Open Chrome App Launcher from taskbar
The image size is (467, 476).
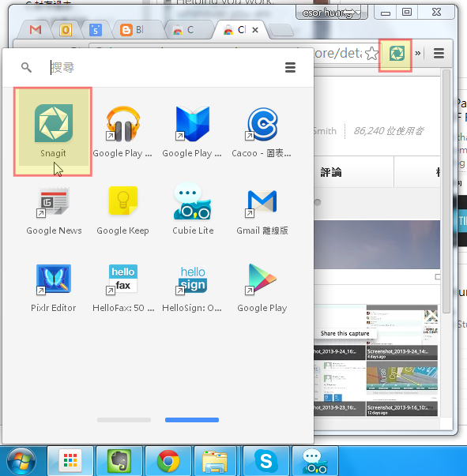point(70,462)
